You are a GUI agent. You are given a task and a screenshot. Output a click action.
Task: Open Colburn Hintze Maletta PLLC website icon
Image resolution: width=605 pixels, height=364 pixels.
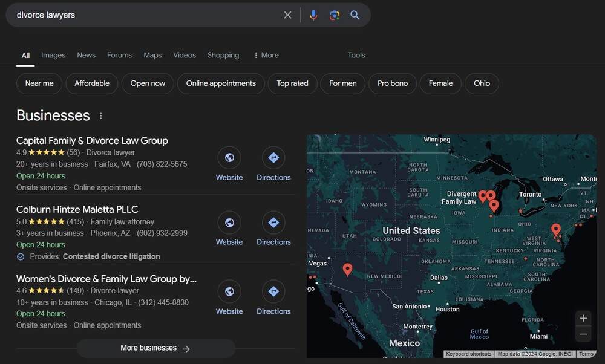coord(229,223)
